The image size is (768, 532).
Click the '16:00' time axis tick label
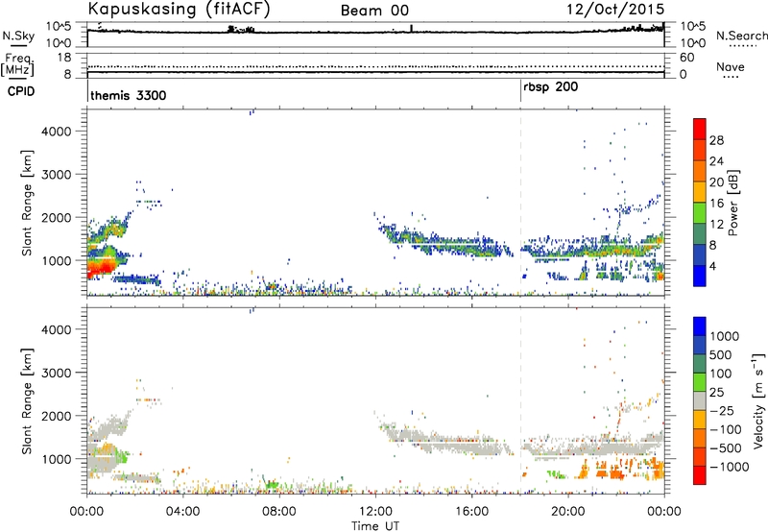point(471,512)
